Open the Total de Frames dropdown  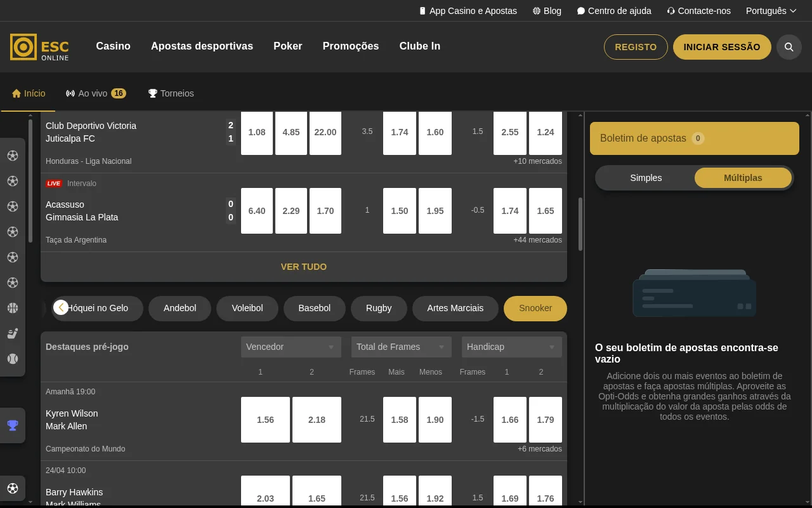401,347
